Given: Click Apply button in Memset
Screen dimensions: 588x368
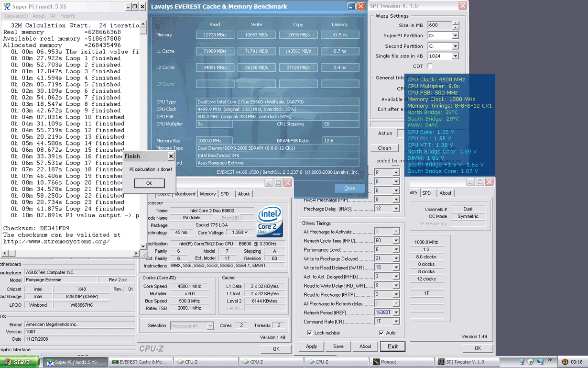Looking at the screenshot, I should tap(311, 346).
